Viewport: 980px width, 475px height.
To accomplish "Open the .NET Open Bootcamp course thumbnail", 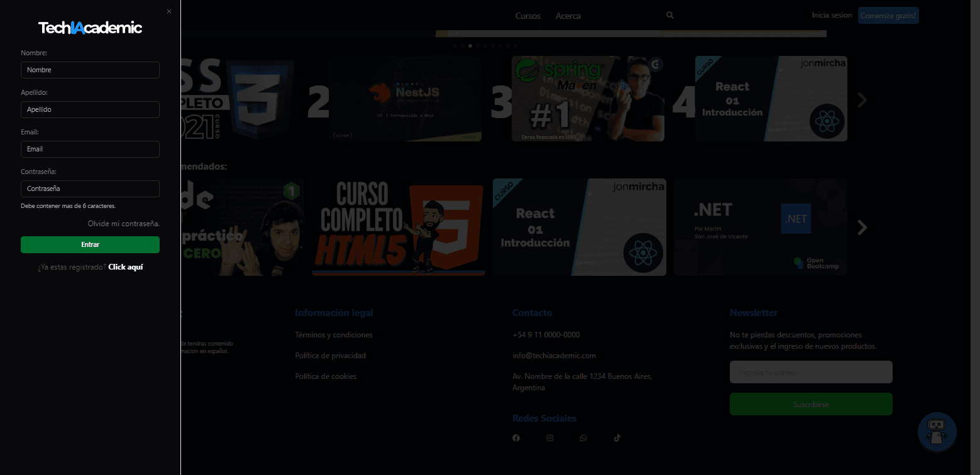I will (761, 227).
